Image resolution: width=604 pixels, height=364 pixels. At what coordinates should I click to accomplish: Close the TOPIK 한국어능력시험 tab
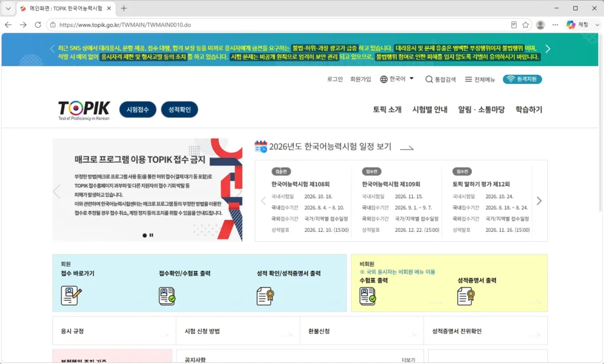(109, 8)
